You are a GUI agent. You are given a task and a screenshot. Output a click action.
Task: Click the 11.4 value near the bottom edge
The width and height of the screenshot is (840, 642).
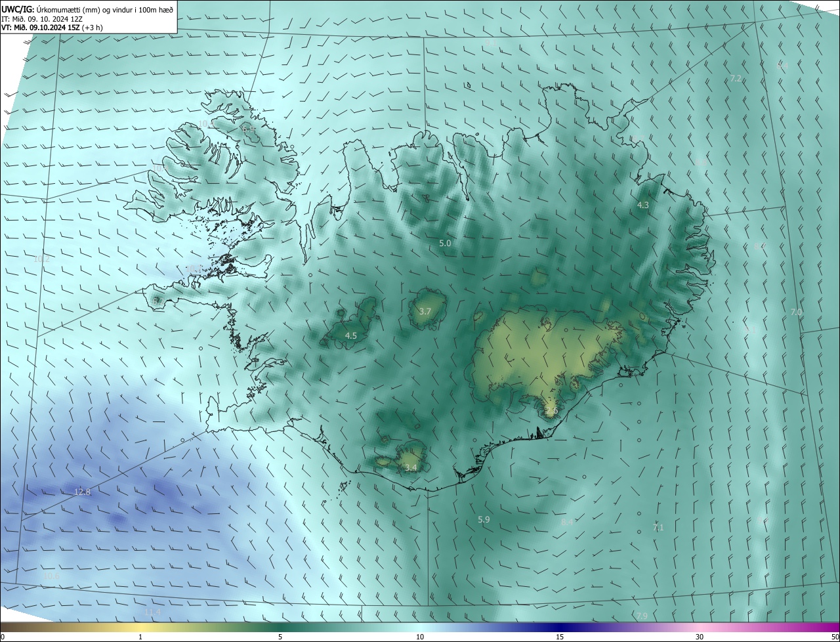click(152, 612)
